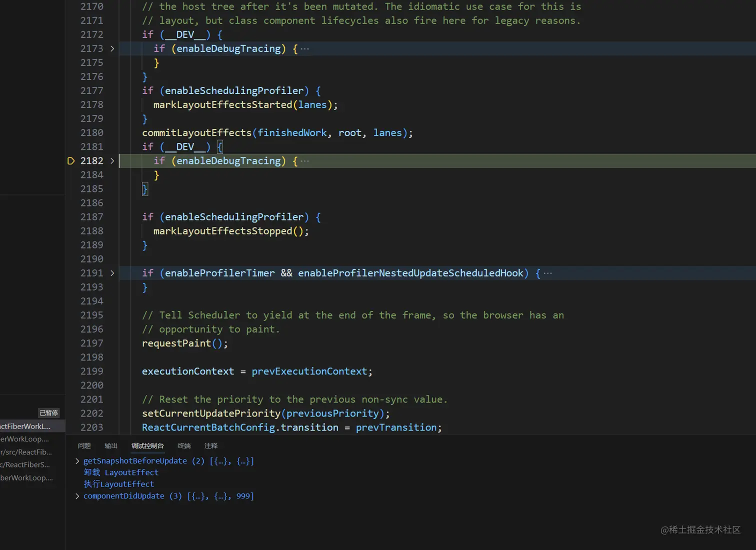The width and height of the screenshot is (756, 550).
Task: Click setCurrentUpdatePriority in the code
Action: coord(211,413)
